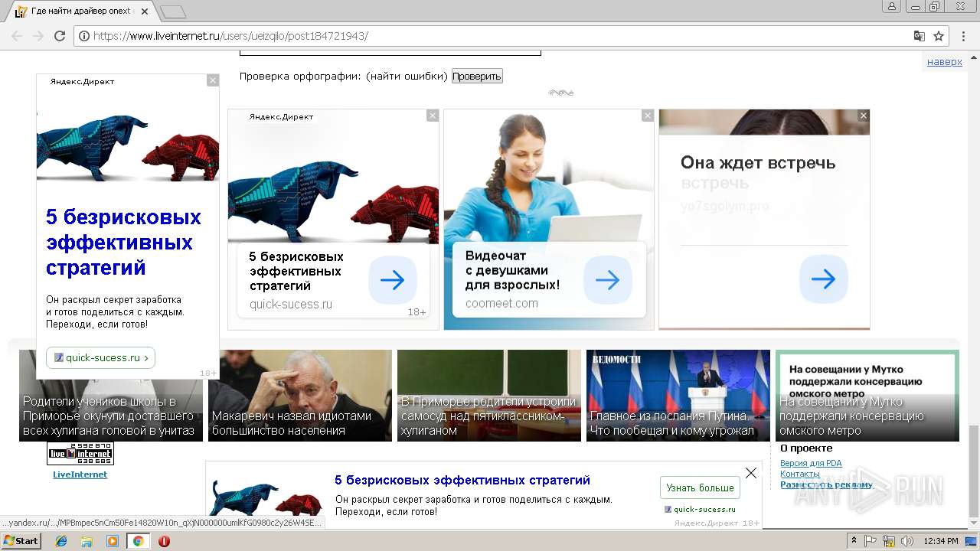
Task: Open the file explorer folder taskbar icon
Action: [87, 541]
